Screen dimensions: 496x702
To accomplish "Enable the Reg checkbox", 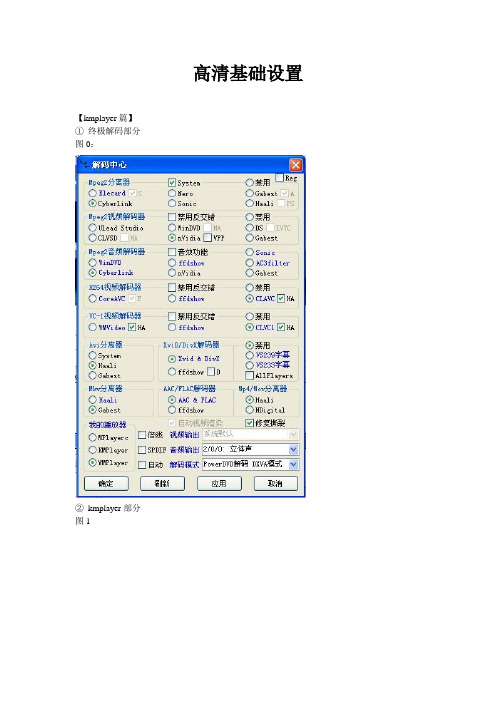I will [x=279, y=178].
